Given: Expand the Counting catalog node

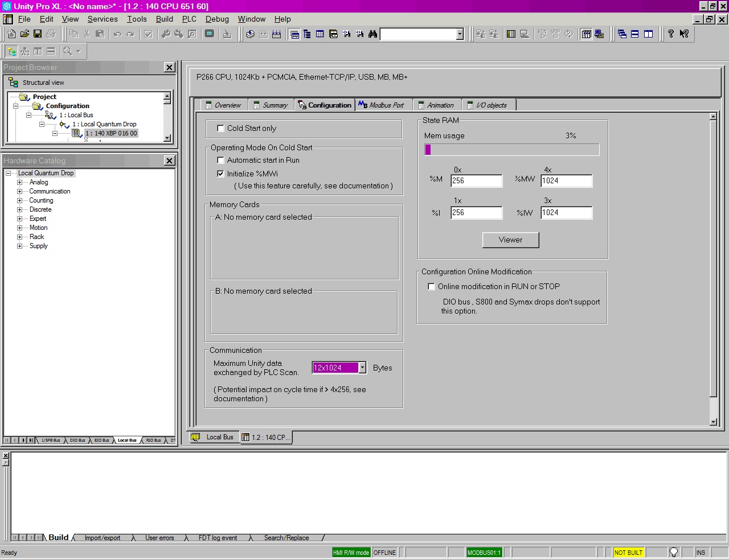Looking at the screenshot, I should 19,201.
